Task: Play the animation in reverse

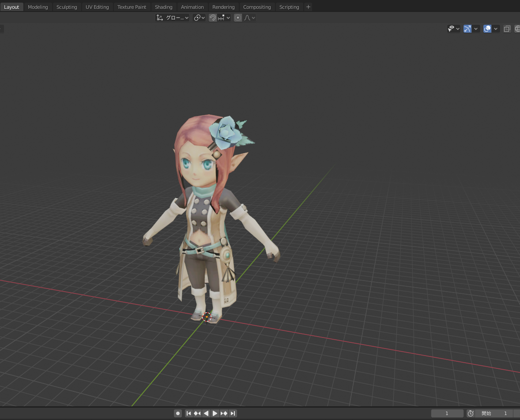Action: click(x=206, y=413)
